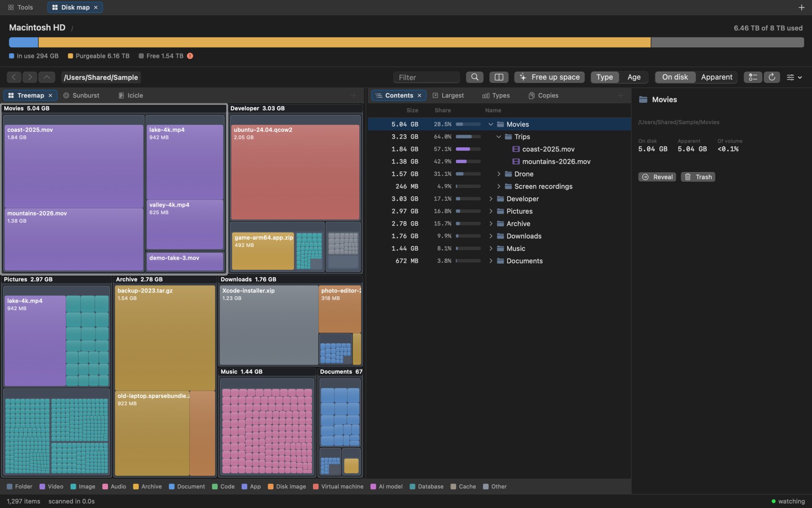Image resolution: width=812 pixels, height=508 pixels.
Task: Select the valley-4k.mp4 treemap block
Action: pyautogui.click(x=185, y=224)
